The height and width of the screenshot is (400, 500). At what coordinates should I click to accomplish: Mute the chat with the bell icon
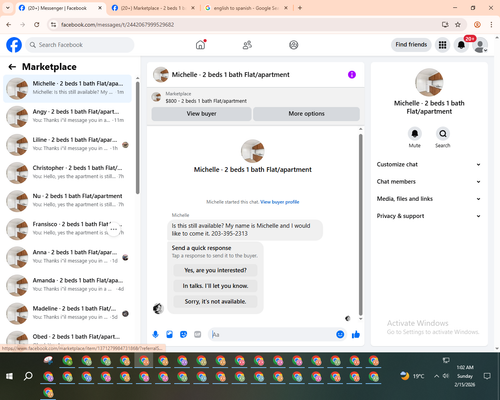point(415,134)
